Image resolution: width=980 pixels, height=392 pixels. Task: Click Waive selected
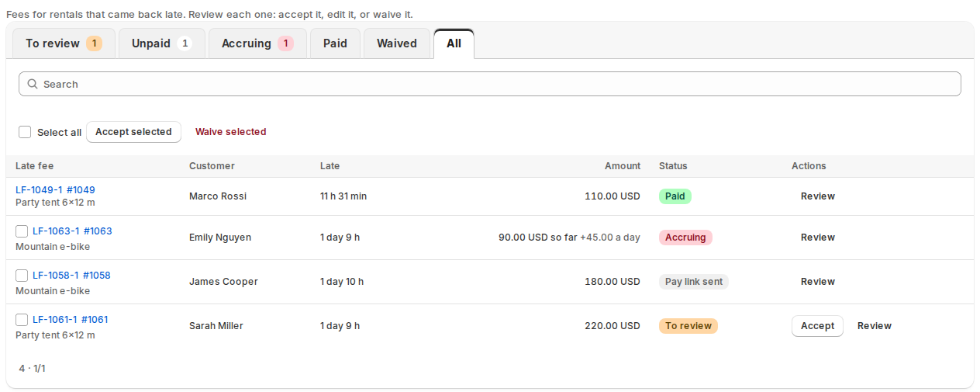coord(230,132)
